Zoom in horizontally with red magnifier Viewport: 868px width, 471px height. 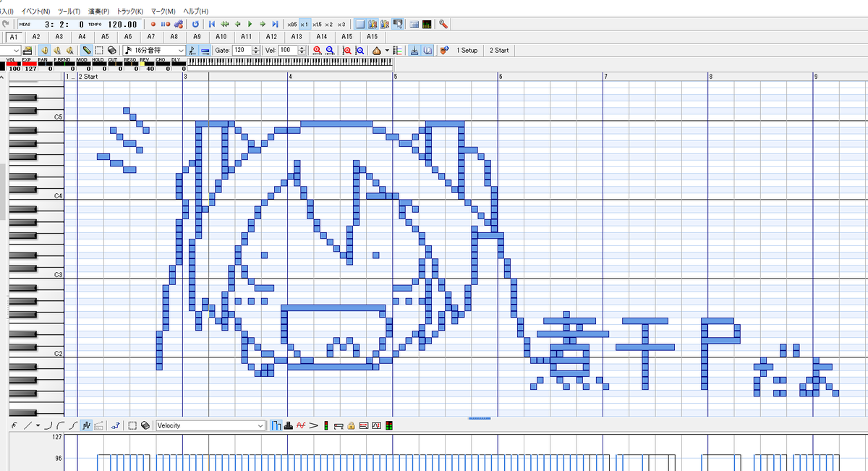coord(317,51)
